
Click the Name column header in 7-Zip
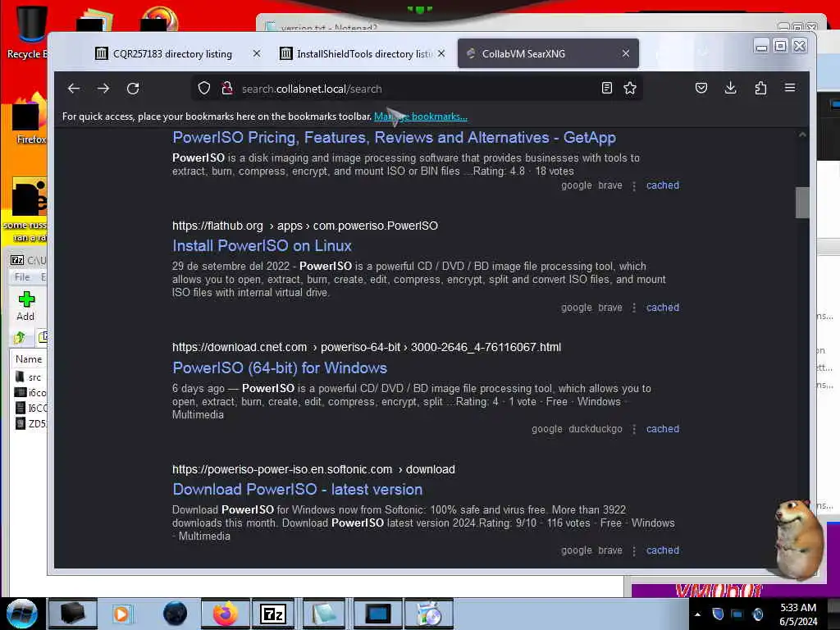click(29, 359)
